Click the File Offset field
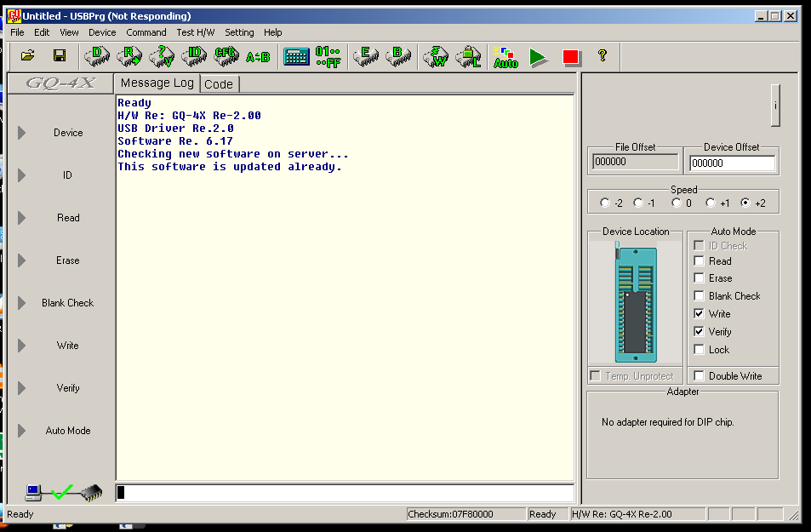This screenshot has width=811, height=532. pos(636,162)
